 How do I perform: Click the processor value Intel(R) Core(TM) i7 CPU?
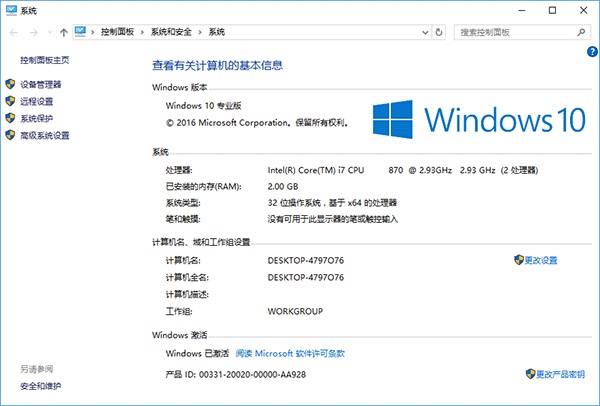pos(316,170)
